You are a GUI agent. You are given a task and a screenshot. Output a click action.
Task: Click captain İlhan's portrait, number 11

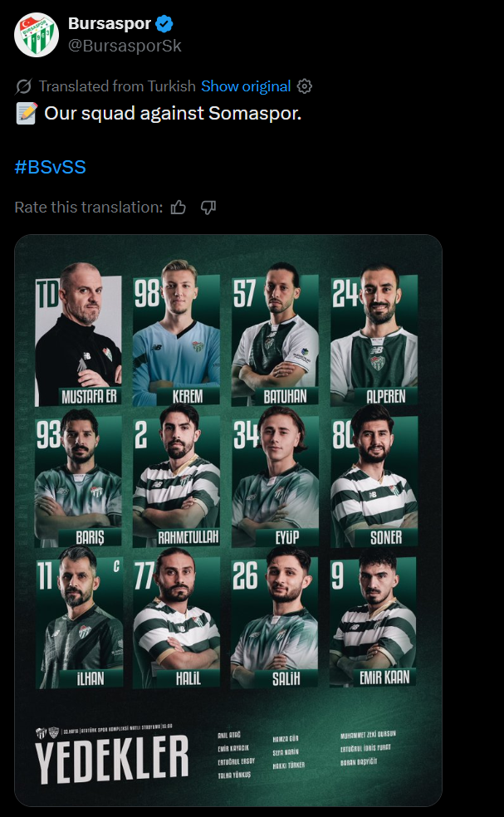point(81,619)
